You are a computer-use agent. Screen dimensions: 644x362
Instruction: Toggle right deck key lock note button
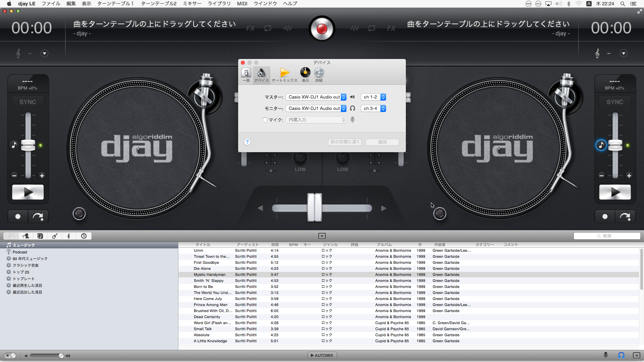click(x=601, y=145)
